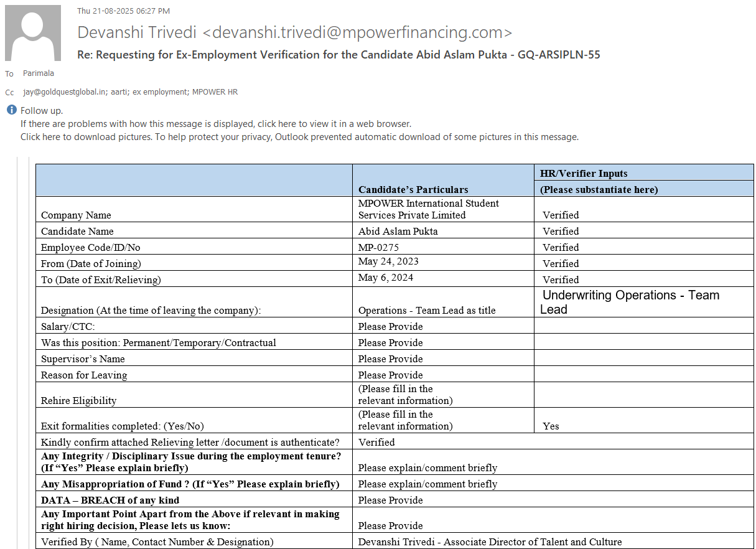Click here to download pictures notice
The height and width of the screenshot is (549, 756).
(x=299, y=136)
